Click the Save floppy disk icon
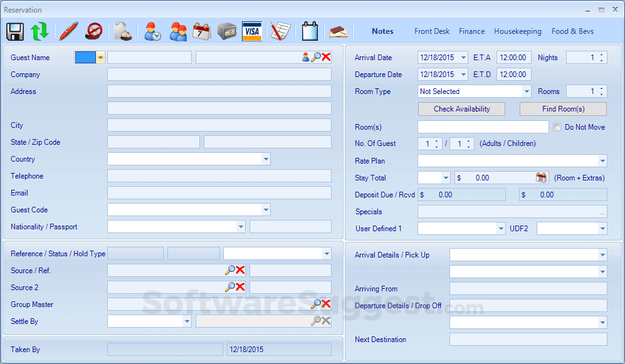This screenshot has width=625, height=364. click(15, 31)
